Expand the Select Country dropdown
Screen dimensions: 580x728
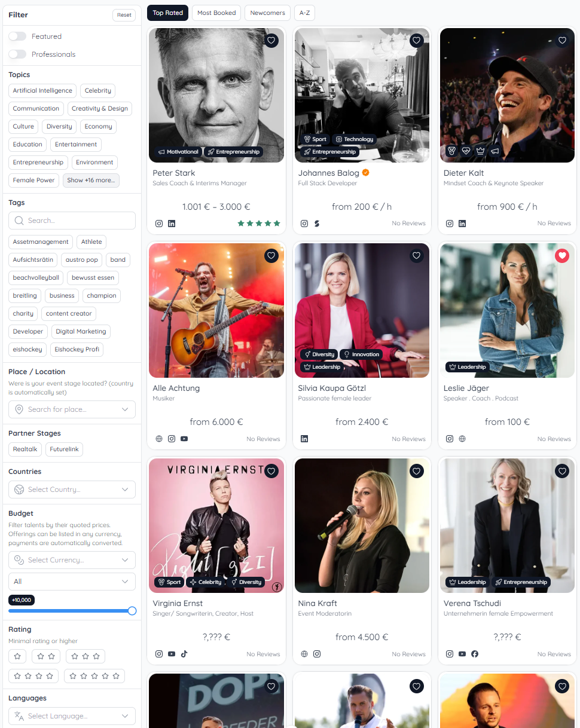(x=72, y=490)
